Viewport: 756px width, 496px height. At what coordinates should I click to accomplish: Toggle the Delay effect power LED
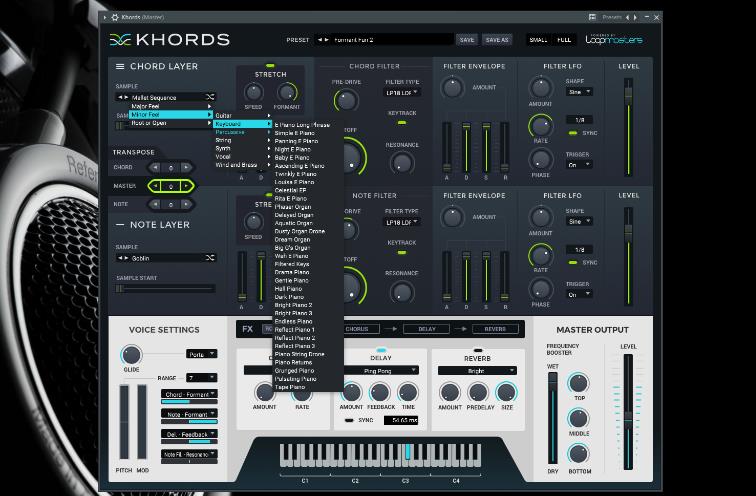tap(381, 350)
